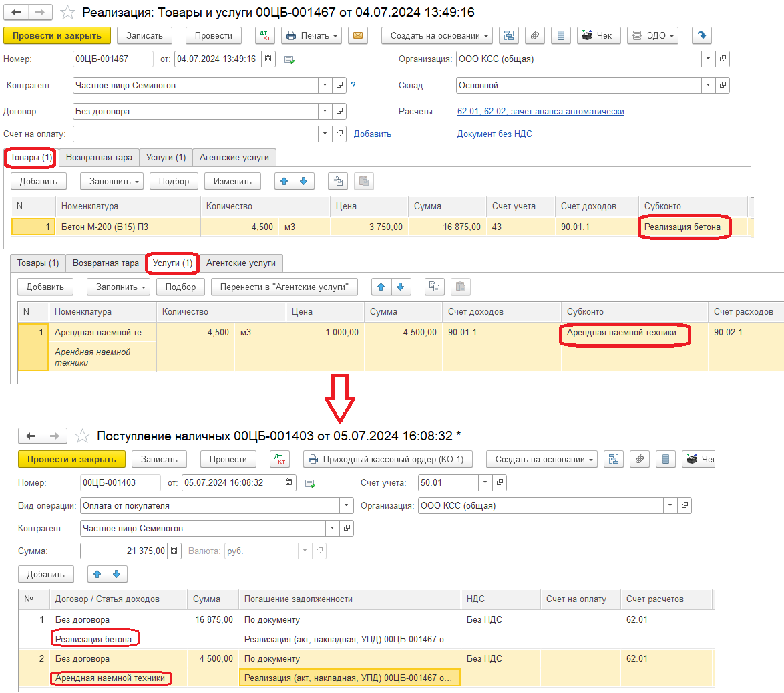
Task: Expand the Печать dropdown button
Action: coord(311,36)
